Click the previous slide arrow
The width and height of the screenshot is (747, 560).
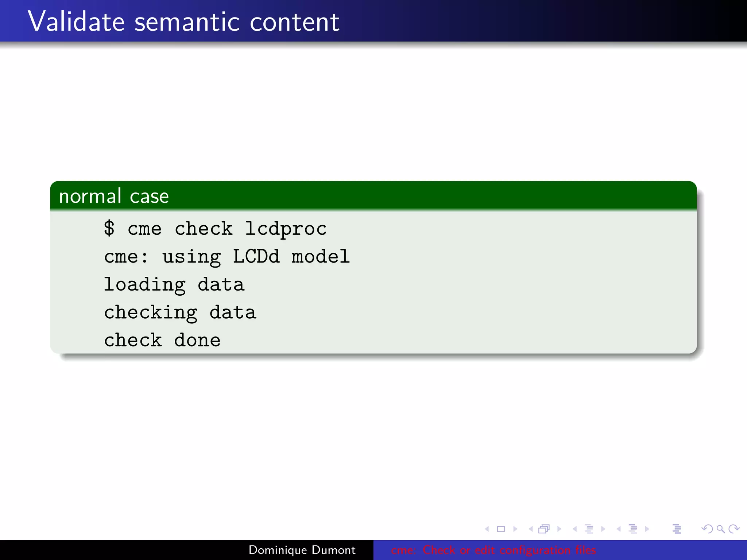click(487, 529)
